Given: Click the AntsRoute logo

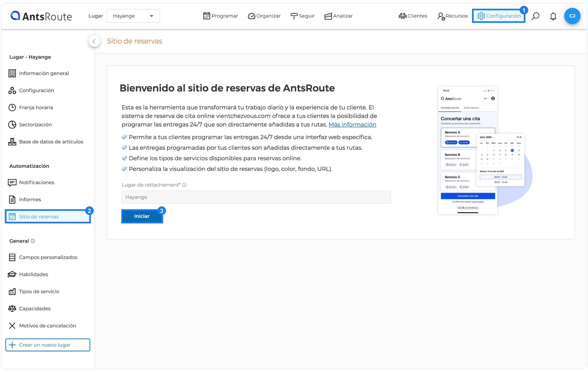Looking at the screenshot, I should click(x=41, y=16).
